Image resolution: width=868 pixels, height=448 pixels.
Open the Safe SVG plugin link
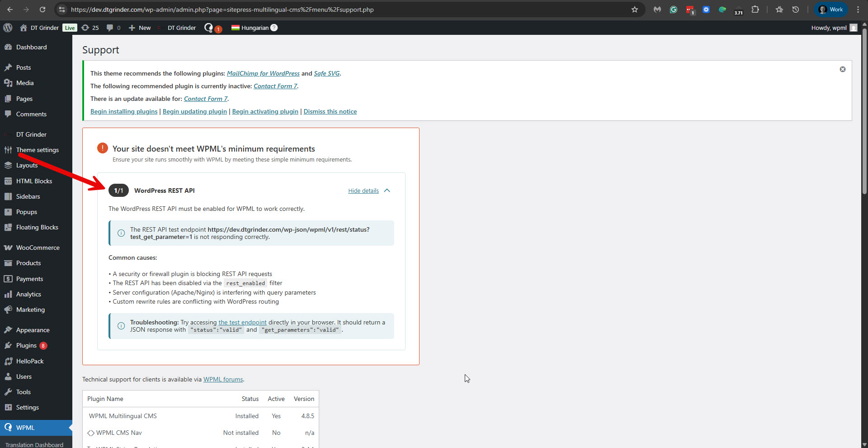pos(327,73)
